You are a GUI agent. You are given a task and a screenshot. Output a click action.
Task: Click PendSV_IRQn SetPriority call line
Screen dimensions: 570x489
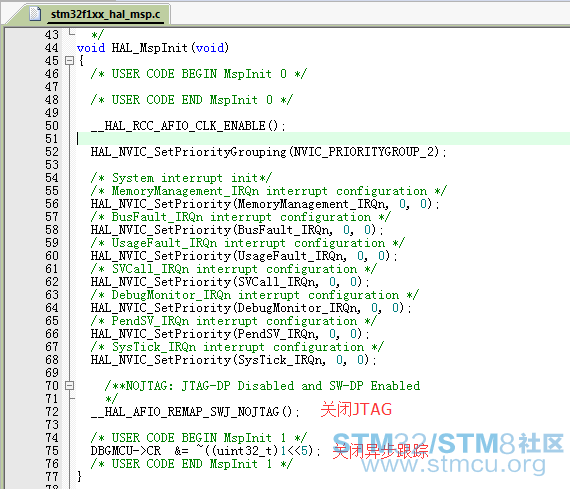230,334
